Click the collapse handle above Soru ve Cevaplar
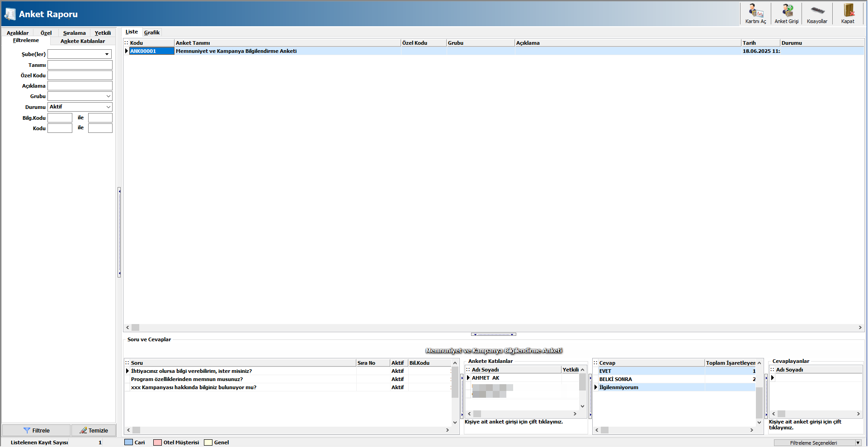This screenshot has height=447, width=868. 493,334
